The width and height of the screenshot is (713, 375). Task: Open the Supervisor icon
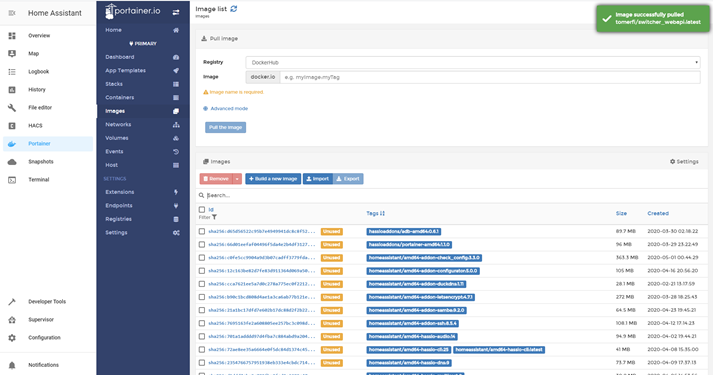tap(12, 320)
